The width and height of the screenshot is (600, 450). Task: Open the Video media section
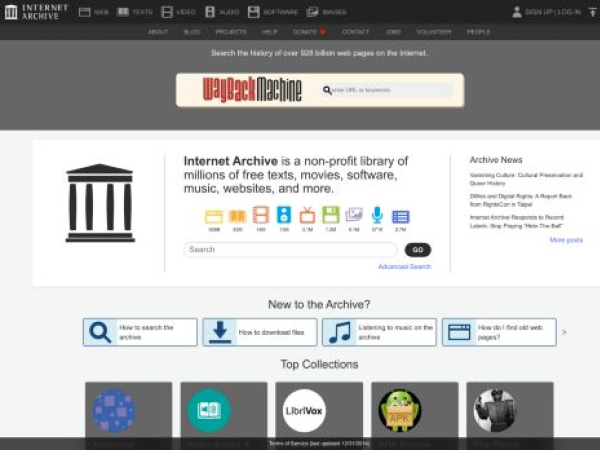pos(178,12)
